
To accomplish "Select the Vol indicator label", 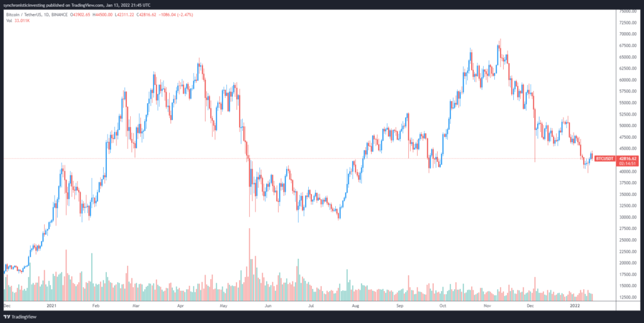I will pos(8,19).
